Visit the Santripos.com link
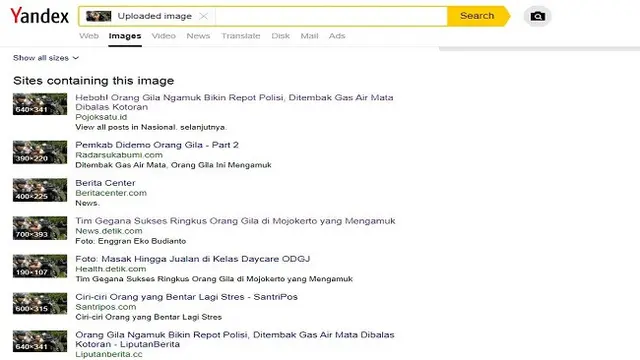This screenshot has width=640, height=360. 106,307
